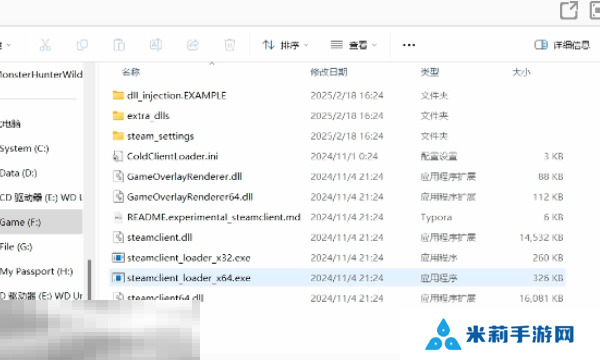Click the GameOverlayRenderer64.dll file name
The height and width of the screenshot is (360, 600).
pos(190,197)
